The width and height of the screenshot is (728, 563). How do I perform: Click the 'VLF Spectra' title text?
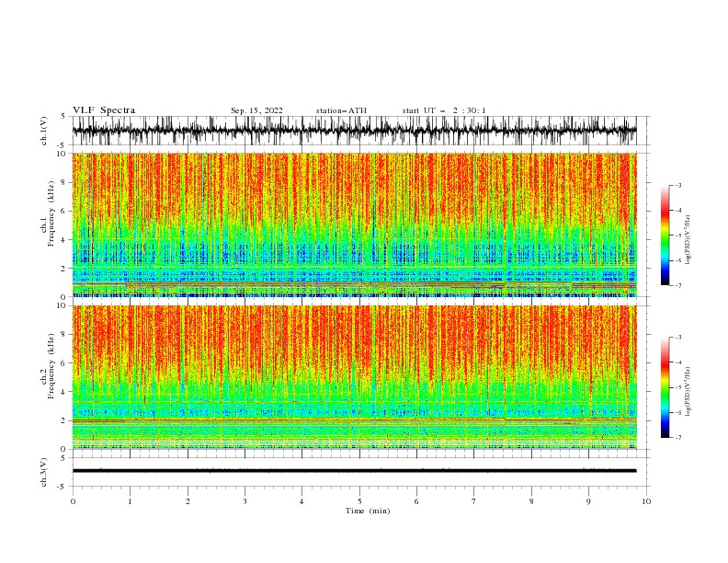(104, 110)
